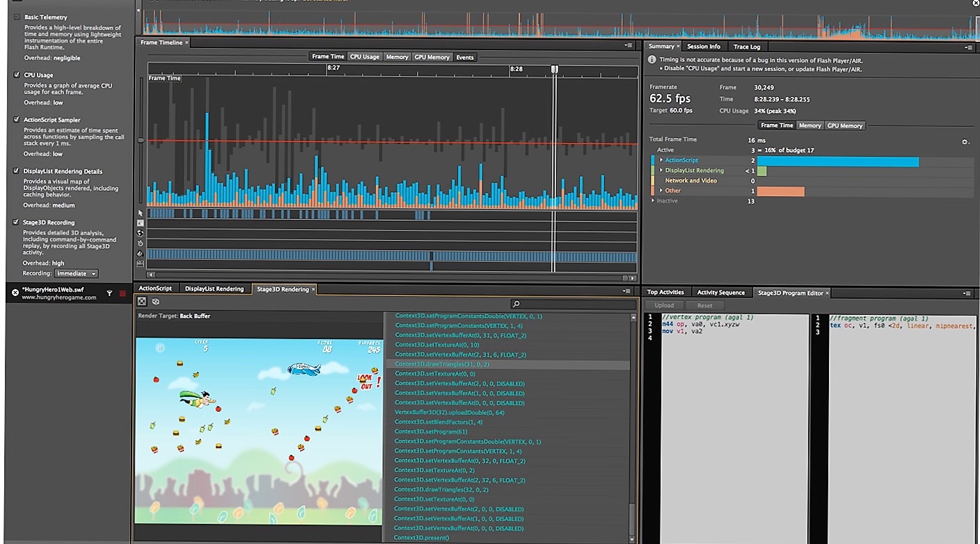Screen dimensions: 980x544
Task: Click the wireframe view icon above Render Target
Action: tap(142, 302)
